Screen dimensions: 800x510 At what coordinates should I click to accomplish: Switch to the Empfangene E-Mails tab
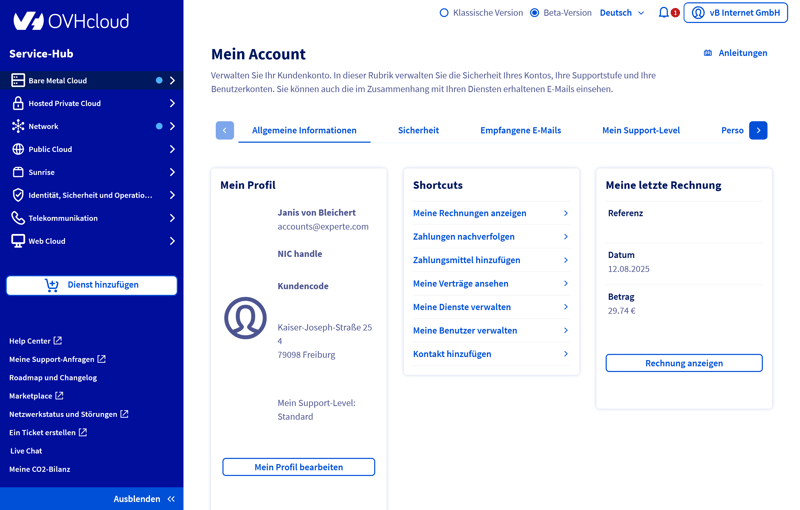click(520, 130)
